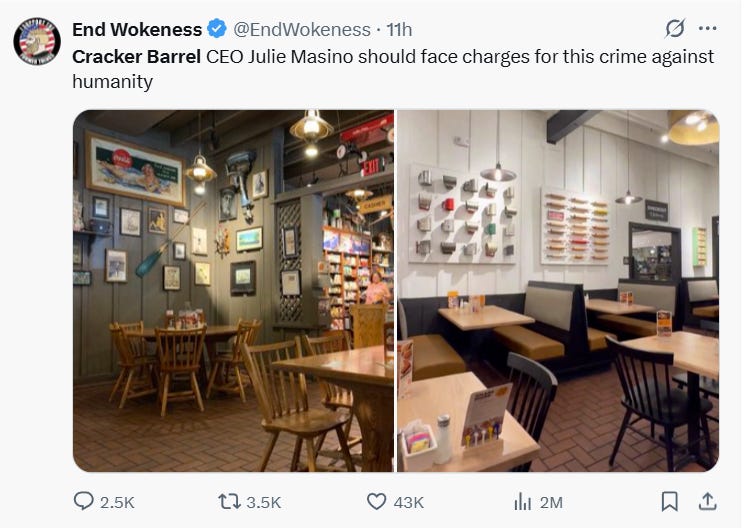
Task: Bookmark this post
Action: click(670, 501)
